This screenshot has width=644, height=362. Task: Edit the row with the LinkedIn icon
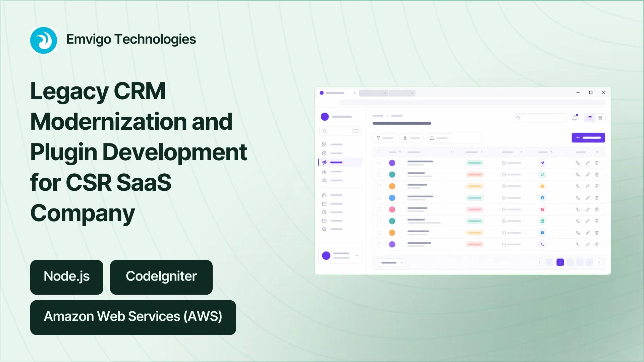[x=588, y=221]
